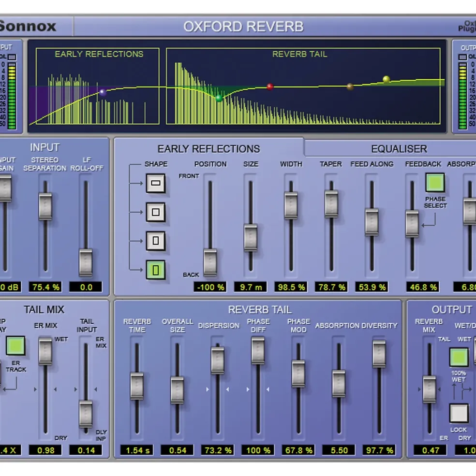
Task: Click the Sonnox logo
Action: (x=28, y=27)
